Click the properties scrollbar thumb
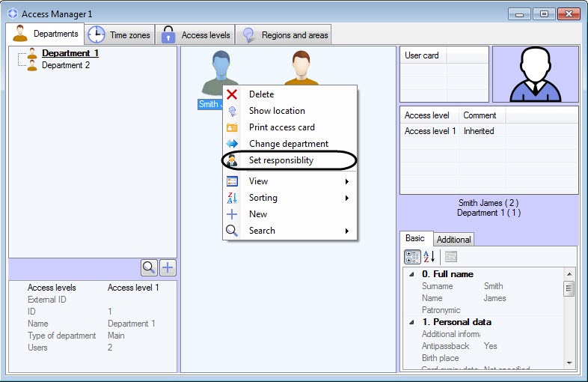This screenshot has width=588, height=382. pyautogui.click(x=569, y=288)
